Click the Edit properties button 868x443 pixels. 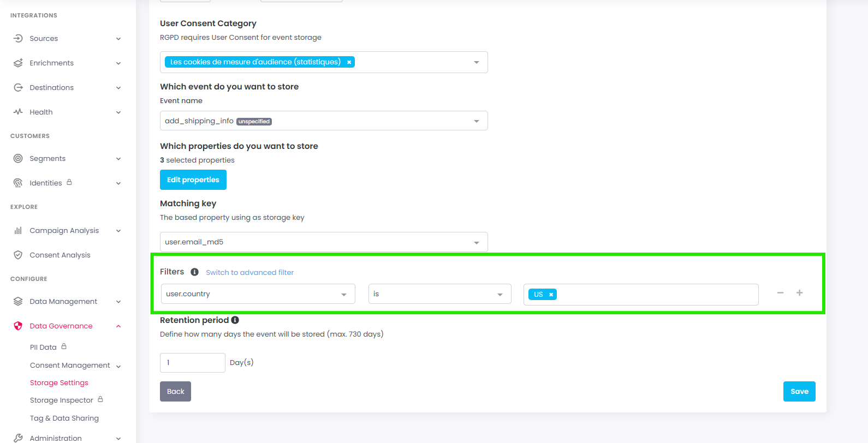pos(193,180)
